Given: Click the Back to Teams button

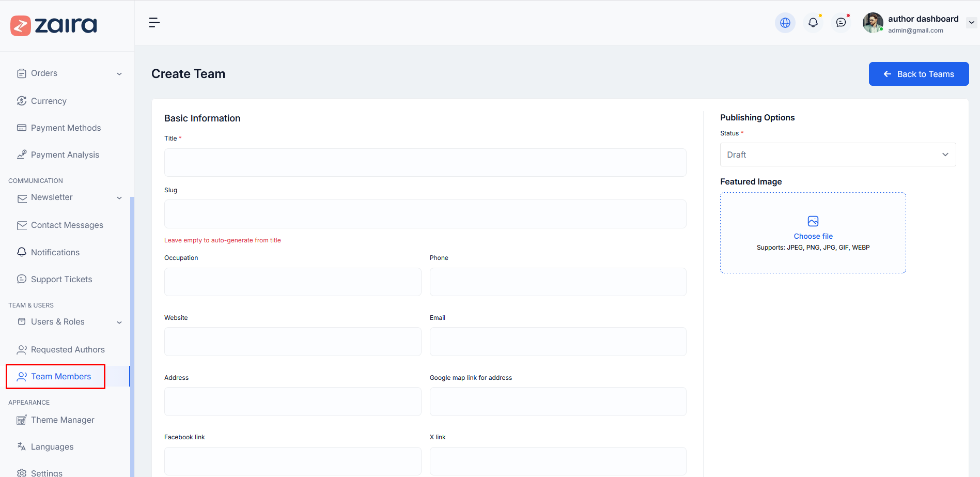Looking at the screenshot, I should coord(918,74).
